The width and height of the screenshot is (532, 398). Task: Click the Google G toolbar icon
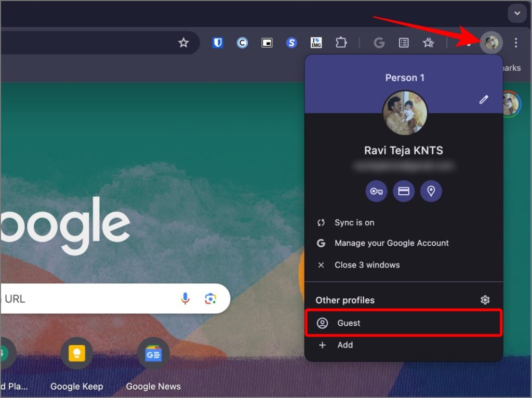[379, 43]
